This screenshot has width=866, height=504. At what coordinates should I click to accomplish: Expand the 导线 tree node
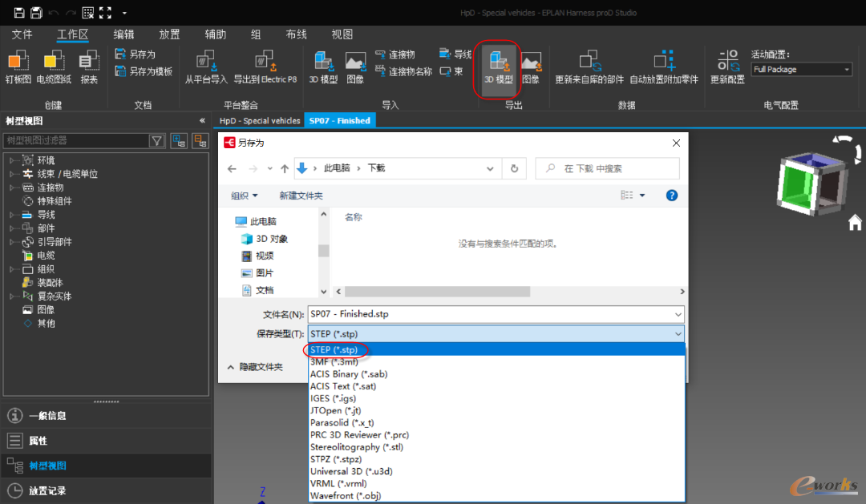(11, 215)
